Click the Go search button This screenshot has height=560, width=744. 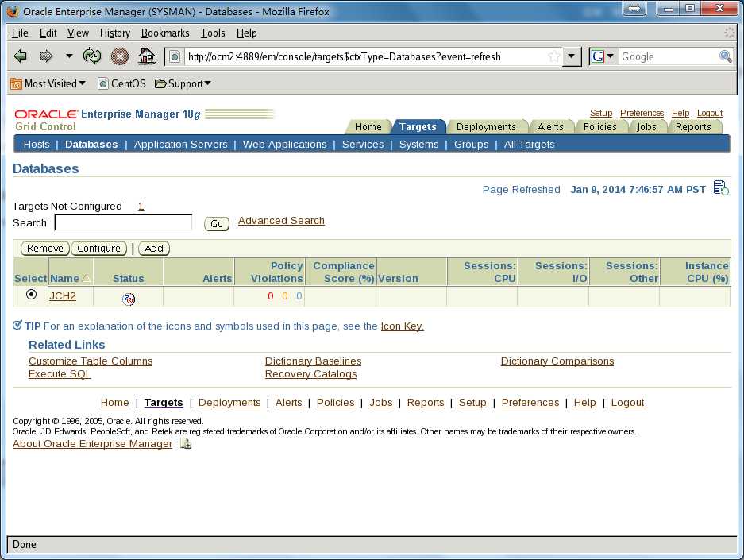(x=217, y=223)
